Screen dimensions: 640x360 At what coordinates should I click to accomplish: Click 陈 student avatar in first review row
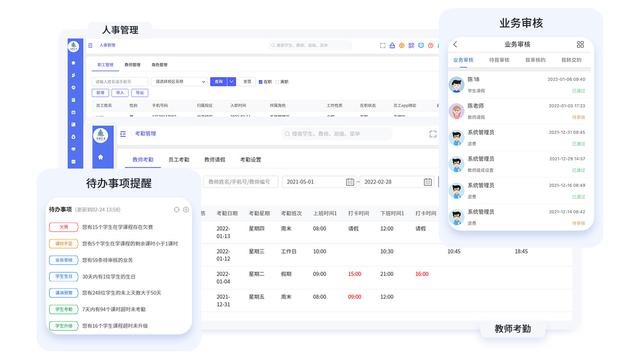[x=456, y=84]
